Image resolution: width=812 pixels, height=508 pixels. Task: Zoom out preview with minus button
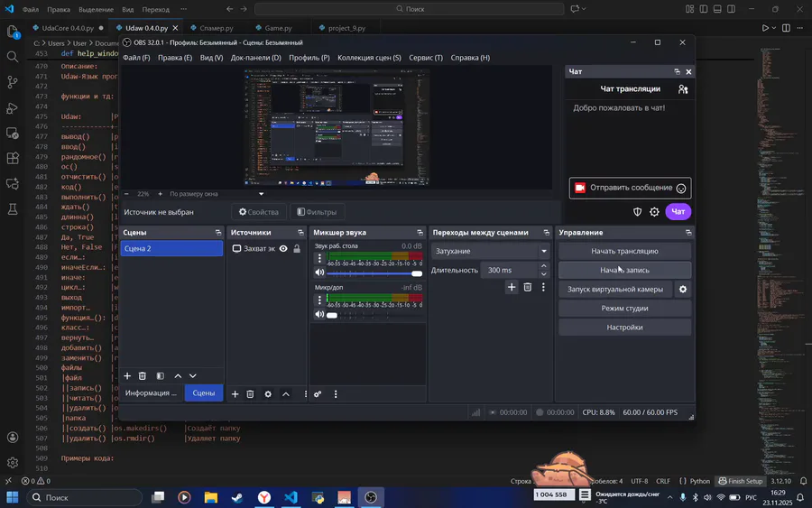(x=126, y=194)
